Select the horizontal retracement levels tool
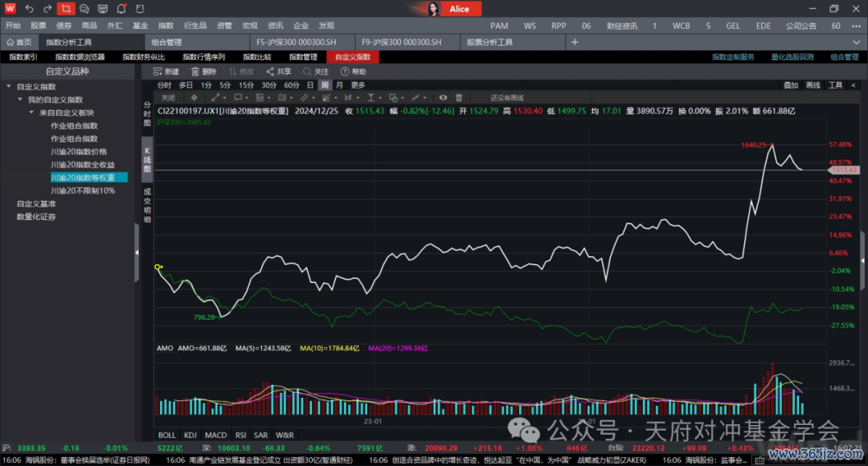 click(260, 97)
